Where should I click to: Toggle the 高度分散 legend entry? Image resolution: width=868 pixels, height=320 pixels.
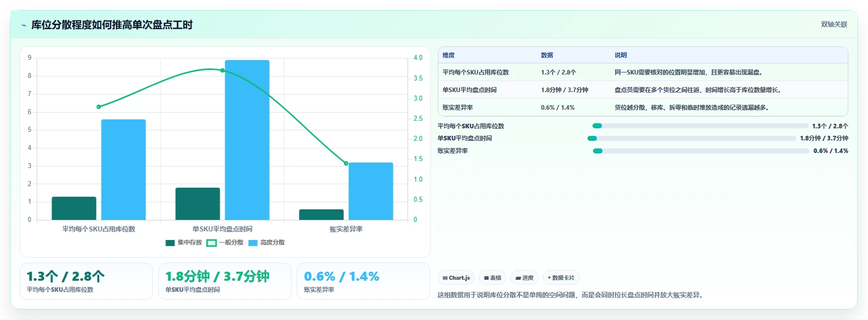coord(266,243)
